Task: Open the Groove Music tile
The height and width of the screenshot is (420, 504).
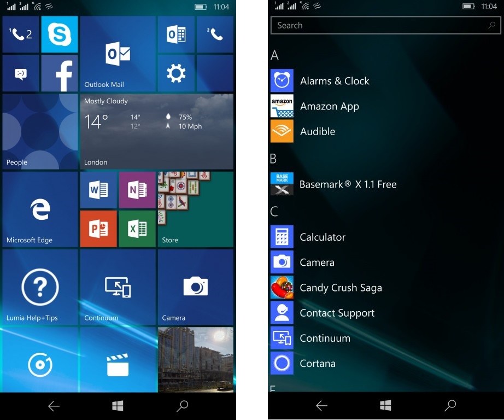Action: click(40, 360)
